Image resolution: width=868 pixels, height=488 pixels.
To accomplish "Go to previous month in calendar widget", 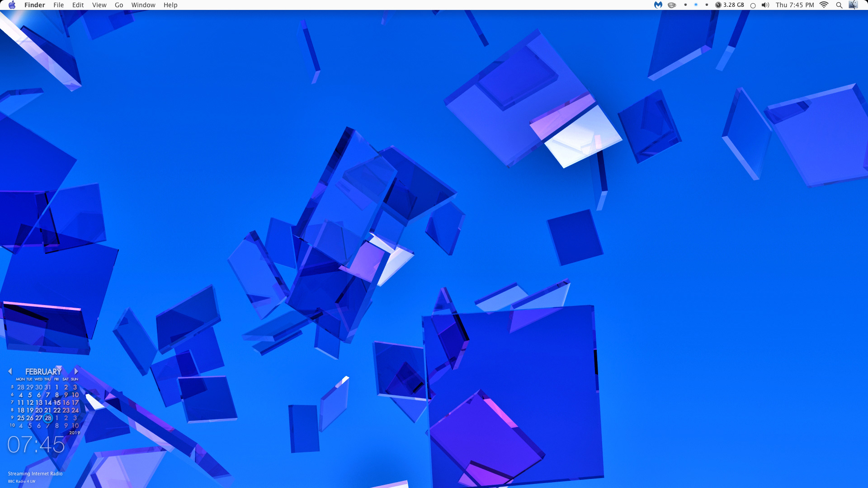I will pos(10,371).
